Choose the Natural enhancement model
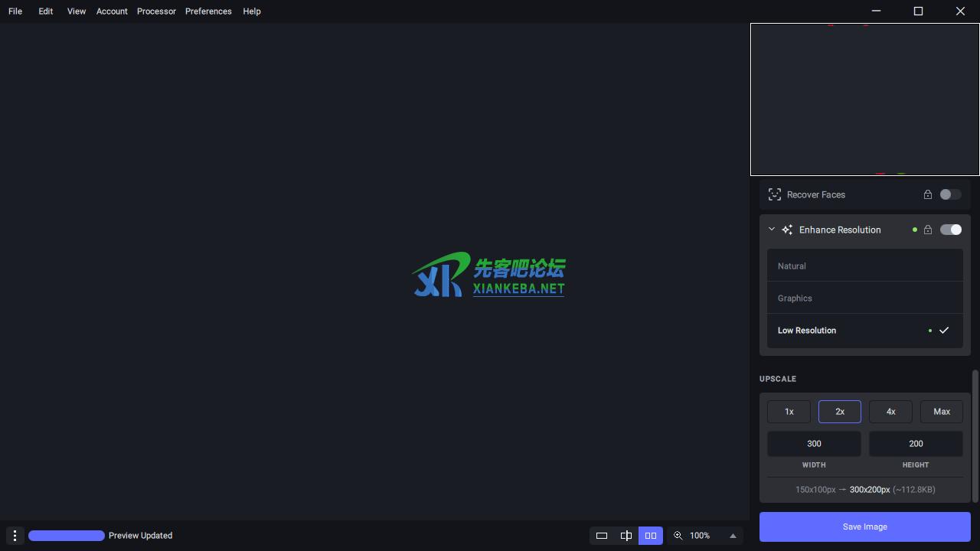 (x=792, y=266)
